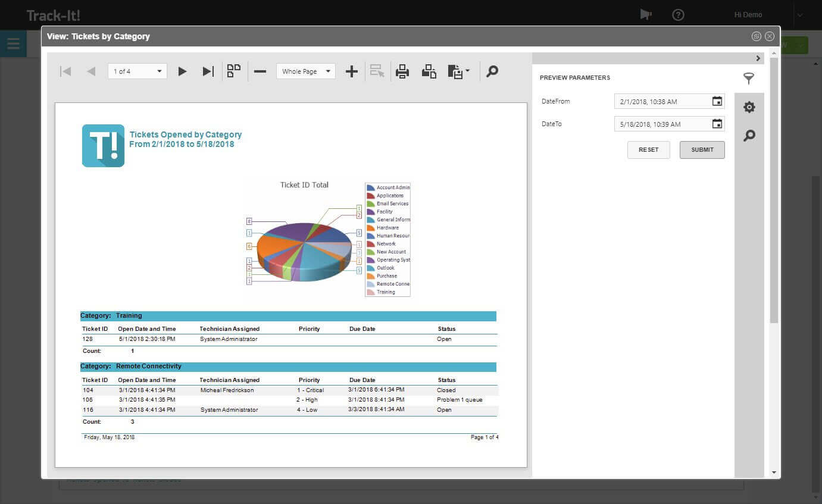The image size is (822, 504).
Task: Open Search panel magnifier tab
Action: (749, 136)
